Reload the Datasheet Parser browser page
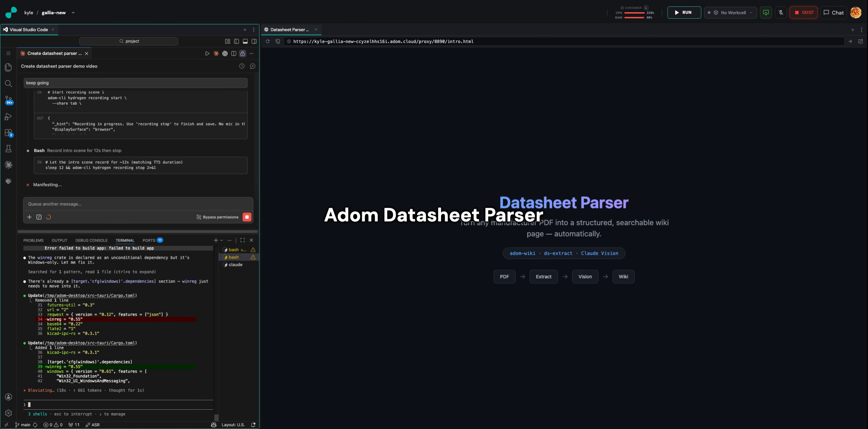Screen dimensions: 868x429 pos(268,41)
